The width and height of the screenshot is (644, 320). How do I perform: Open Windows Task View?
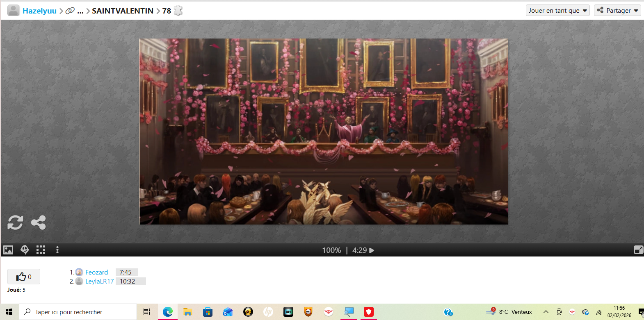click(x=146, y=312)
